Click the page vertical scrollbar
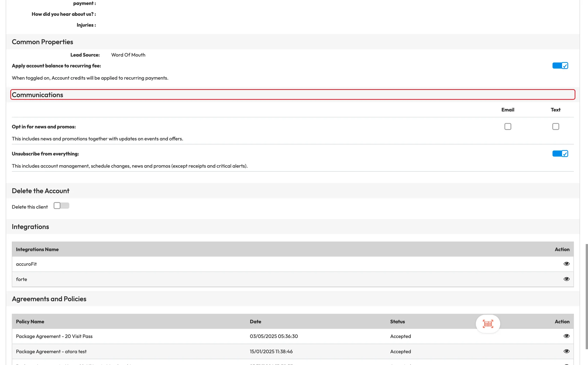This screenshot has height=365, width=588. click(586, 296)
